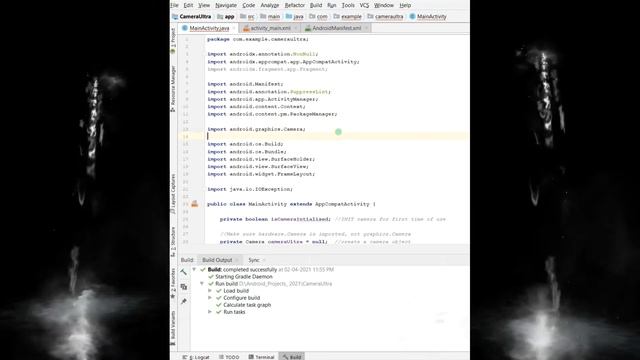Screen dimensions: 640x360
Task: Click the app module breadcrumb
Action: pyautogui.click(x=226, y=17)
